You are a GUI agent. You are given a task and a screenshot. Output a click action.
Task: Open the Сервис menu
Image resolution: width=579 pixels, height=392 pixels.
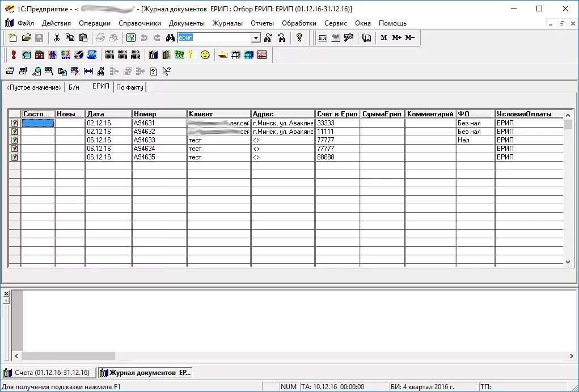(336, 23)
